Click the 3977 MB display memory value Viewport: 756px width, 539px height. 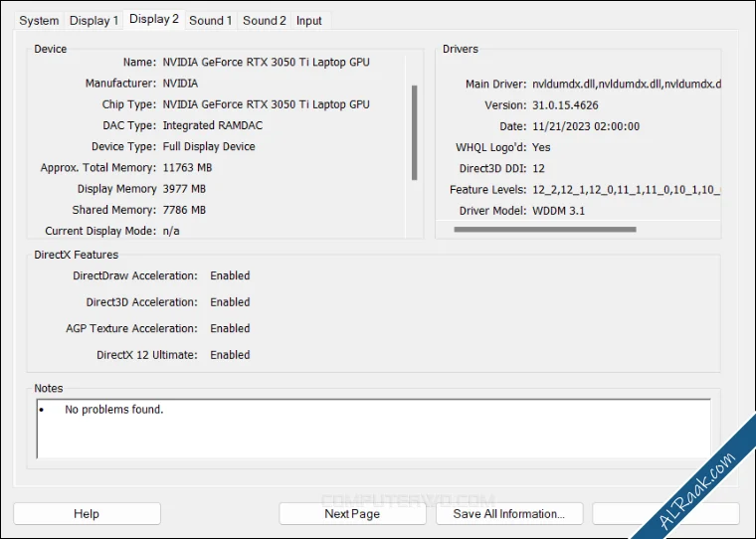coord(184,189)
